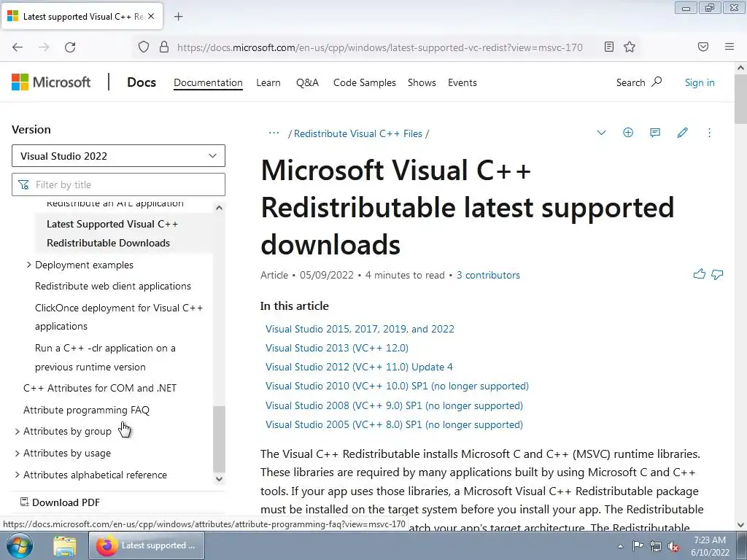
Task: Bookmark this page with the star icon
Action: [x=630, y=47]
